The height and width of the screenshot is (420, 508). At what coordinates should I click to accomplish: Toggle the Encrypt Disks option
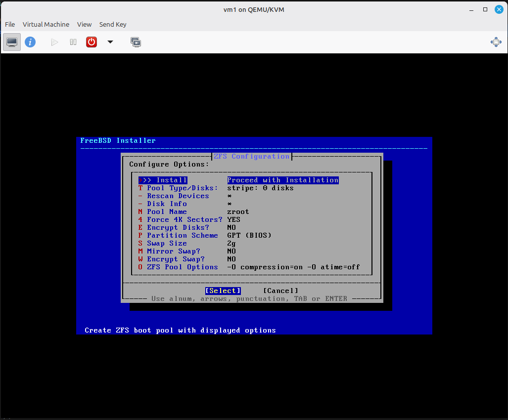pos(178,228)
